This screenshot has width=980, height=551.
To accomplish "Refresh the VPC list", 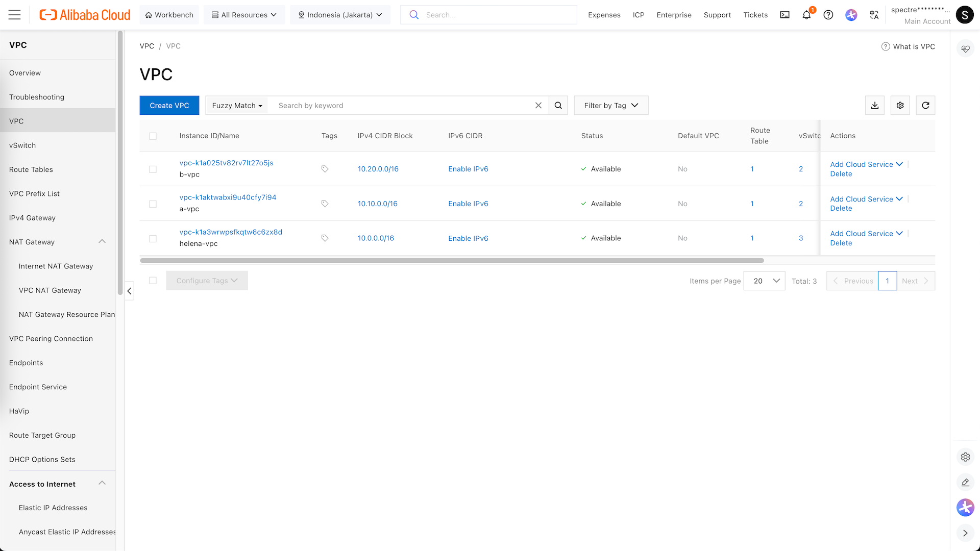I will click(925, 106).
